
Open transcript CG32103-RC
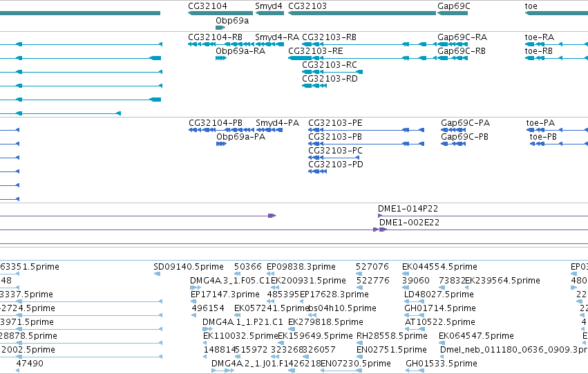pos(330,65)
